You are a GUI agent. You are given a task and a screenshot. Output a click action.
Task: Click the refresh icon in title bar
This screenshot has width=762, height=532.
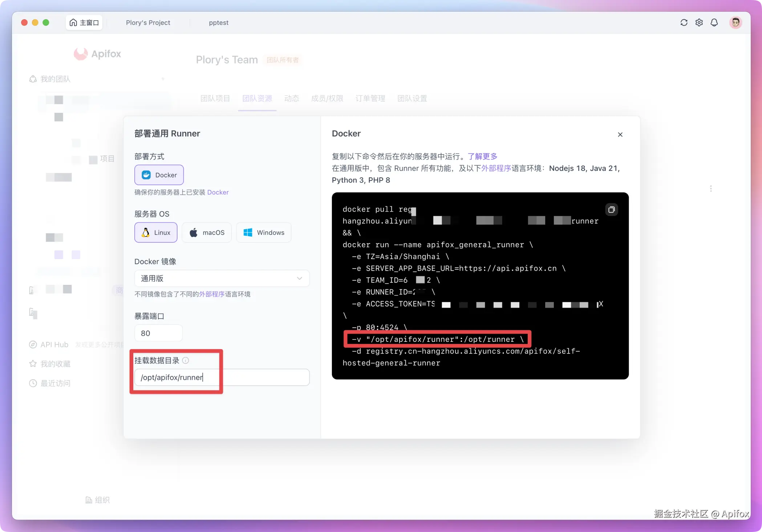pos(684,22)
